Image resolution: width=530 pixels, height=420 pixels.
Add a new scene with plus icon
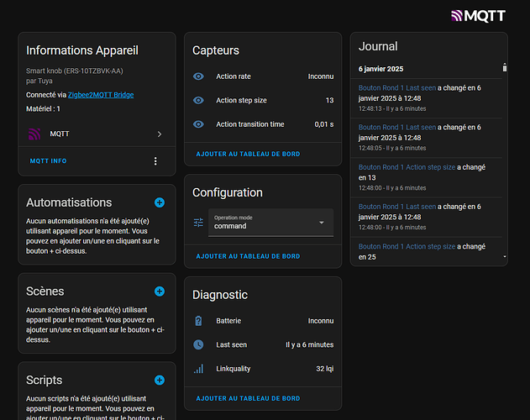[x=160, y=291]
